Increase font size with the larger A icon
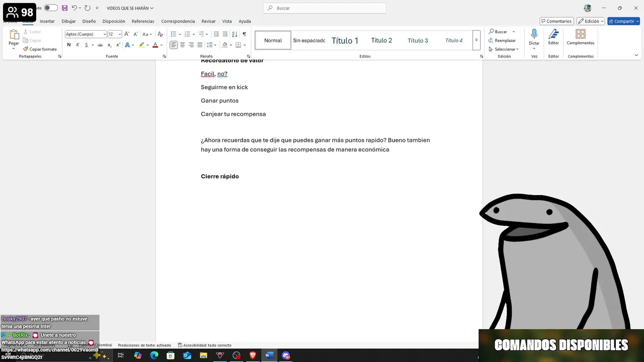This screenshot has width=644, height=362. [x=127, y=34]
